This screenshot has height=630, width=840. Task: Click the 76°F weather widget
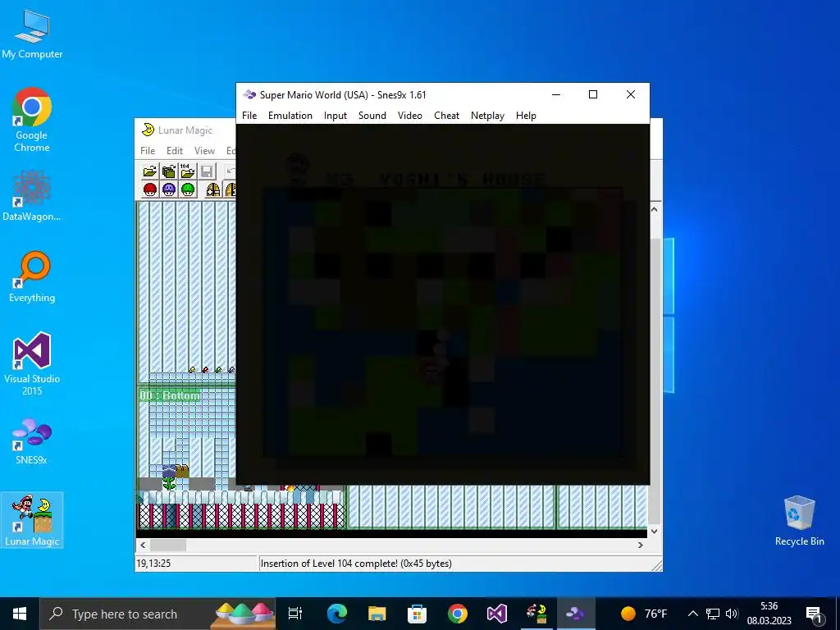tap(644, 614)
